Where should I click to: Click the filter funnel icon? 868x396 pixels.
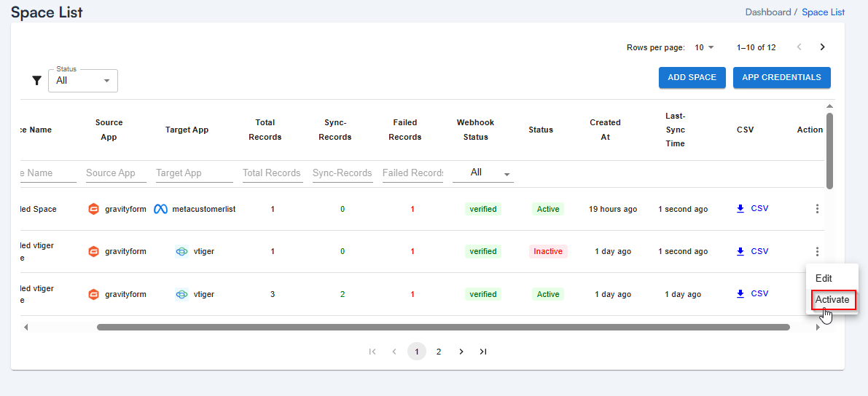(36, 81)
